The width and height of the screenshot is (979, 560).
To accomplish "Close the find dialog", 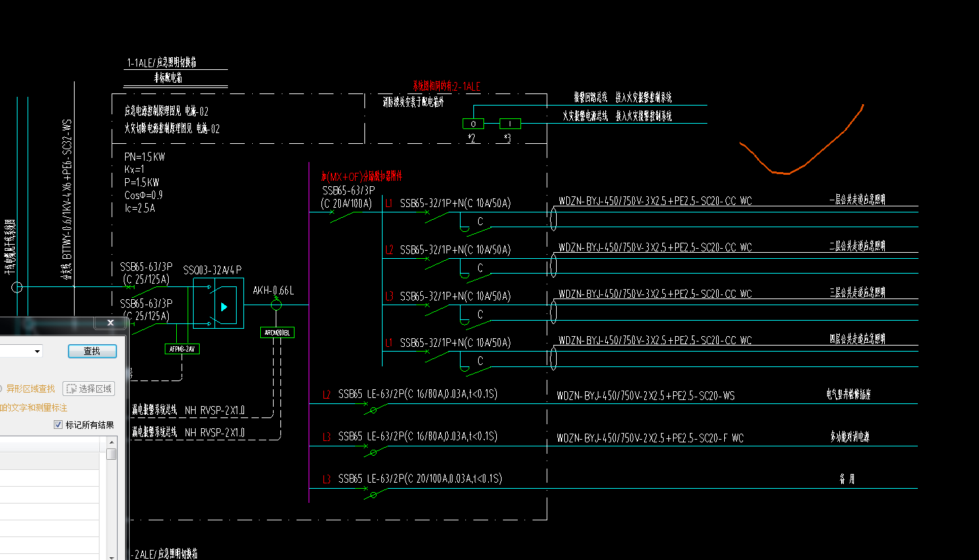I will point(110,323).
